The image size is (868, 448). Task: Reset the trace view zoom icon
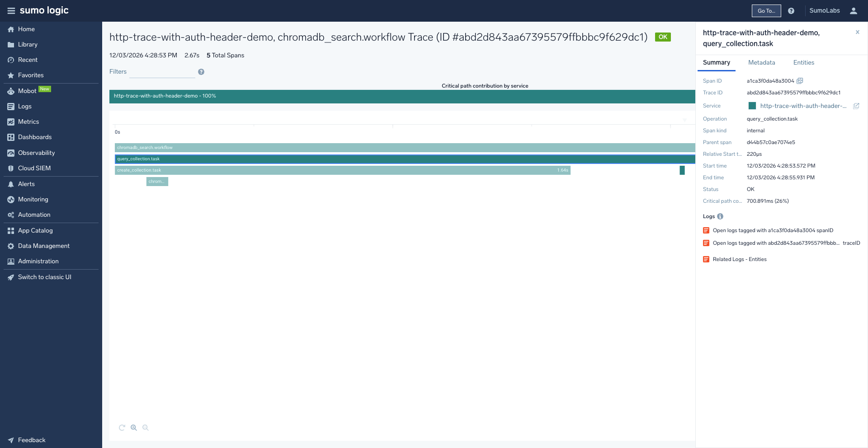click(122, 428)
